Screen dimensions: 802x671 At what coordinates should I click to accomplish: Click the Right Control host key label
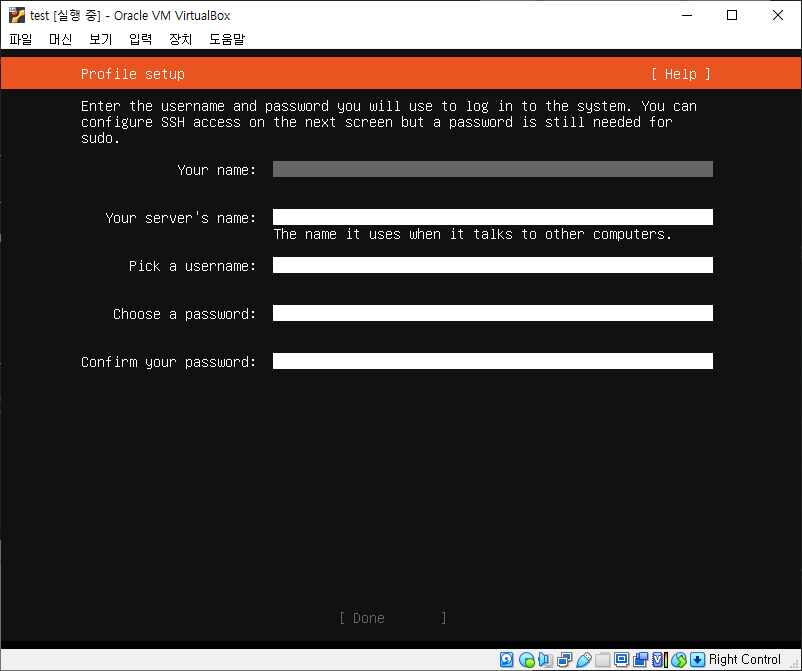point(744,660)
